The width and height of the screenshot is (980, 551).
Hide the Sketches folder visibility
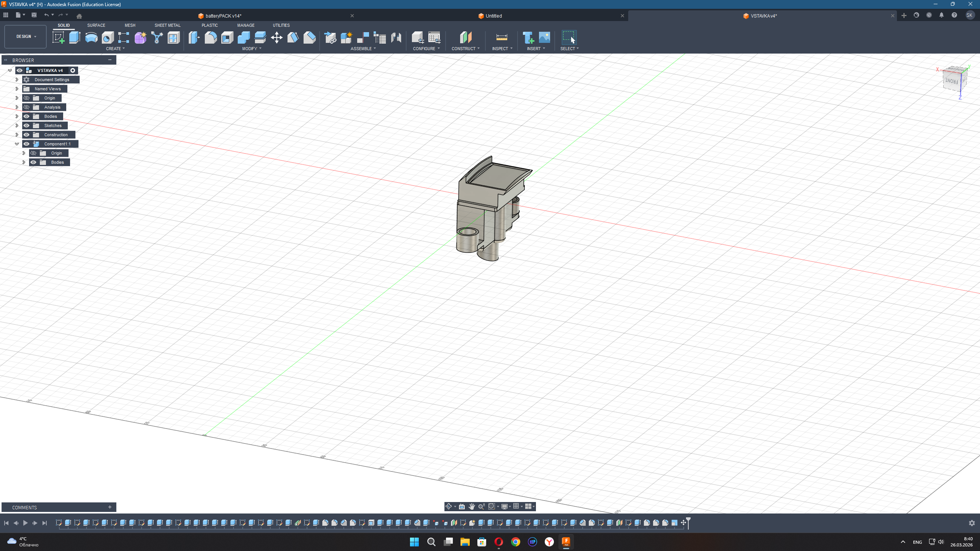click(26, 126)
